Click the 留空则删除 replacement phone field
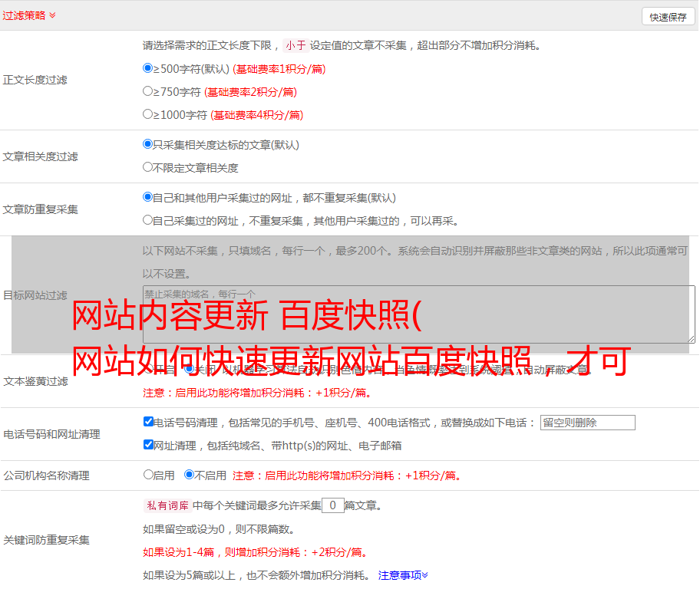700x589 pixels. coord(587,423)
